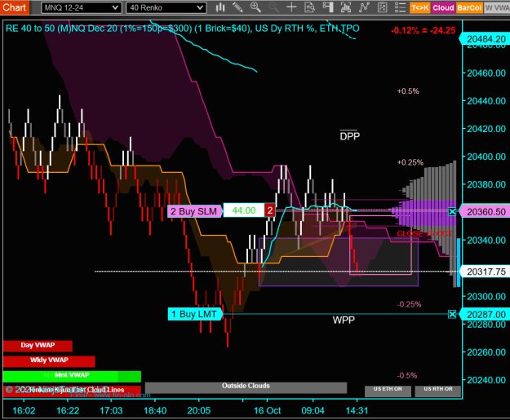The height and width of the screenshot is (420, 510).
Task: Click the zoom in magnifier icon
Action: (x=255, y=7)
